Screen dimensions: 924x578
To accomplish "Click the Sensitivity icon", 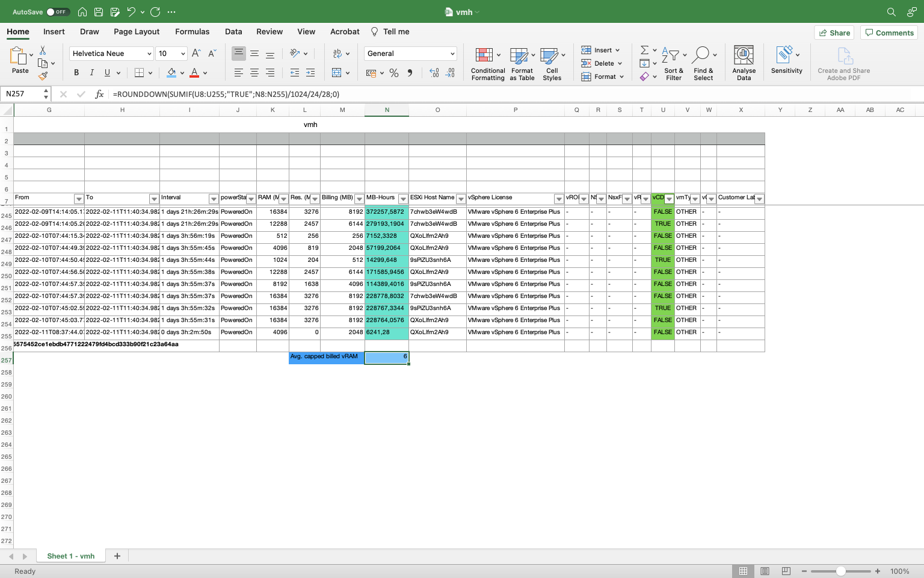I will [786, 58].
